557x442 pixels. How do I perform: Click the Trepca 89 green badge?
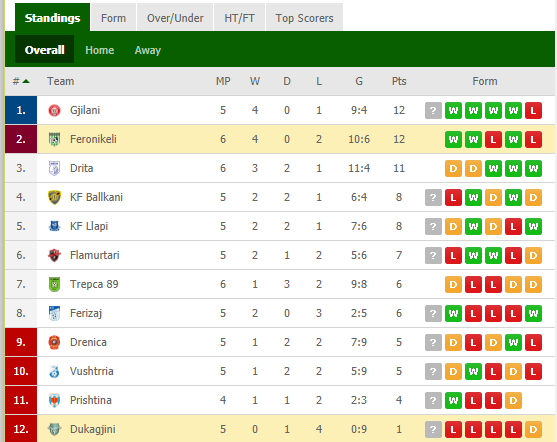[x=54, y=284]
